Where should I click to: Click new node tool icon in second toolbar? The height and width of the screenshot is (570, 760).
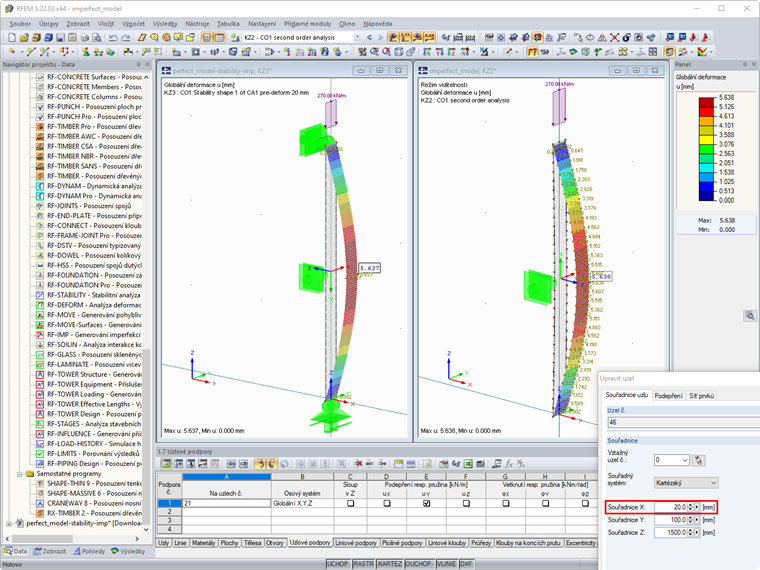click(x=12, y=51)
